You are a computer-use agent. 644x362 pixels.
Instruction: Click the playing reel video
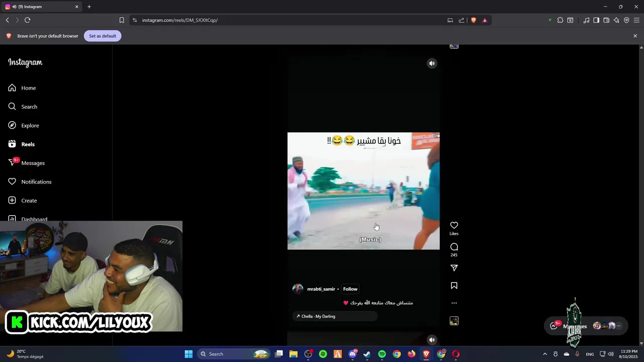pos(363,191)
